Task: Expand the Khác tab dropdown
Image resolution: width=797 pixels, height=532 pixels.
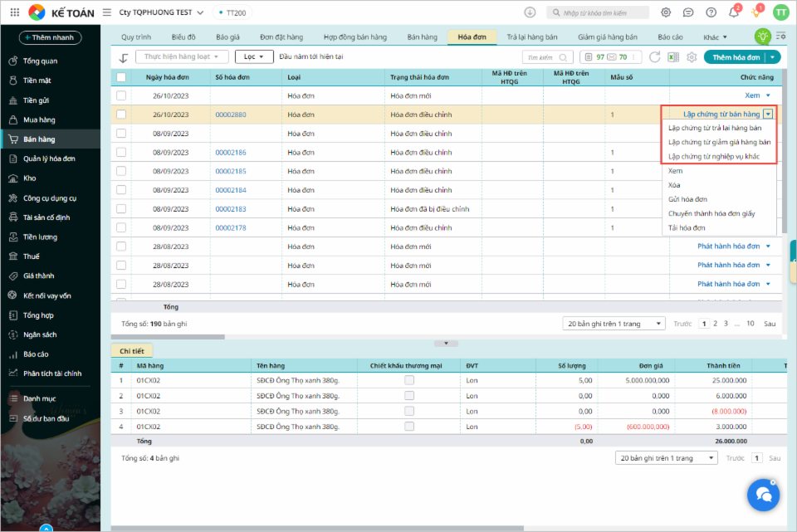Action: coord(715,37)
